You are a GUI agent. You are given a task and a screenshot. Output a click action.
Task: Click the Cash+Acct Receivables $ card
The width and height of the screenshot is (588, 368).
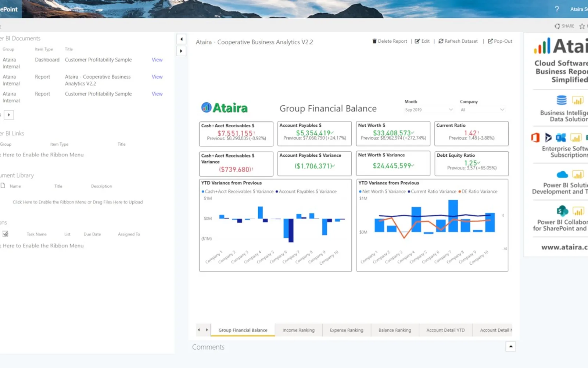pyautogui.click(x=236, y=134)
